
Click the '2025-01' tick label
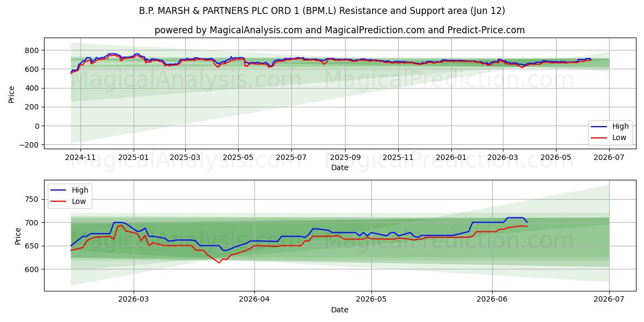coord(134,157)
